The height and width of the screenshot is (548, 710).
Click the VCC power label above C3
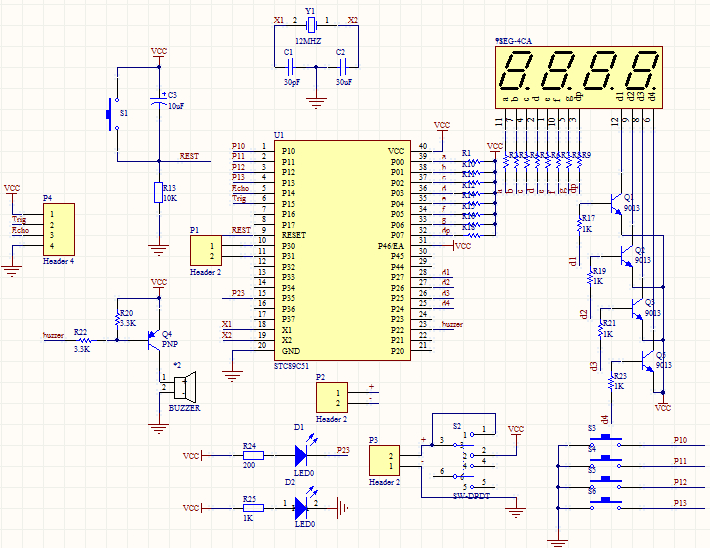pos(159,51)
